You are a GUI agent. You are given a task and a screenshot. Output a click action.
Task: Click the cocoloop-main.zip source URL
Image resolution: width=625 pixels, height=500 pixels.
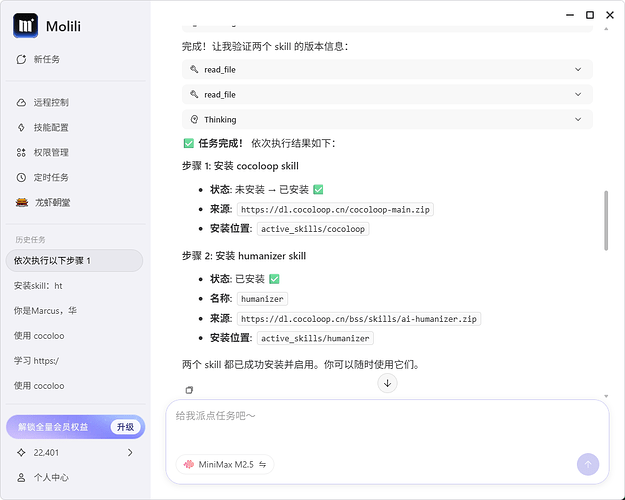pyautogui.click(x=335, y=209)
